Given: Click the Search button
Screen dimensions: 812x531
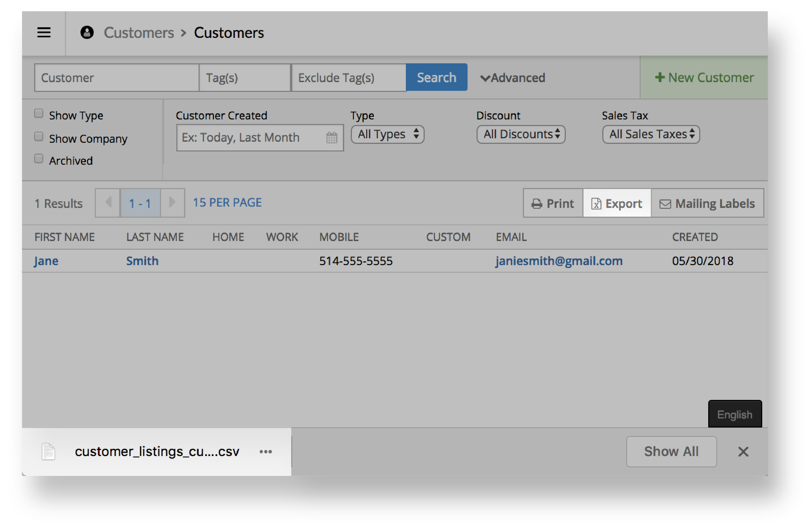Looking at the screenshot, I should (x=437, y=77).
